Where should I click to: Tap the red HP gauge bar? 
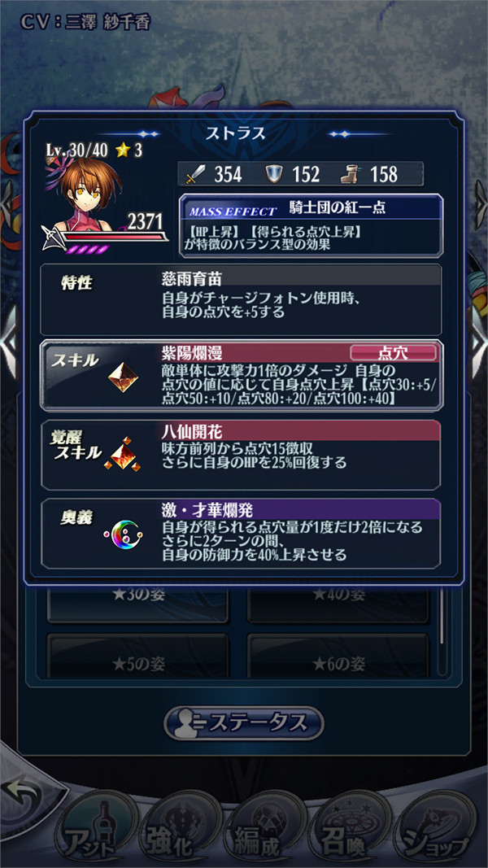click(x=113, y=237)
